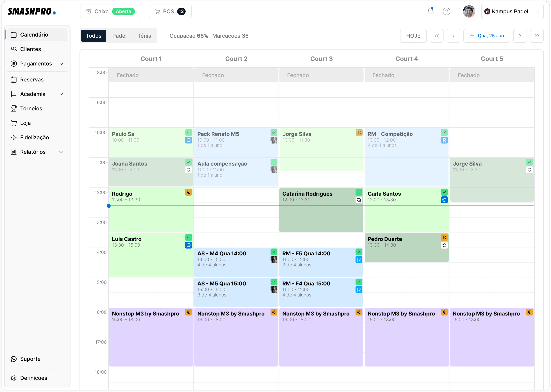Viewport: 551px width, 392px height.
Task: Click the euro payment icon on Rodrigo's booking
Action: point(188,192)
